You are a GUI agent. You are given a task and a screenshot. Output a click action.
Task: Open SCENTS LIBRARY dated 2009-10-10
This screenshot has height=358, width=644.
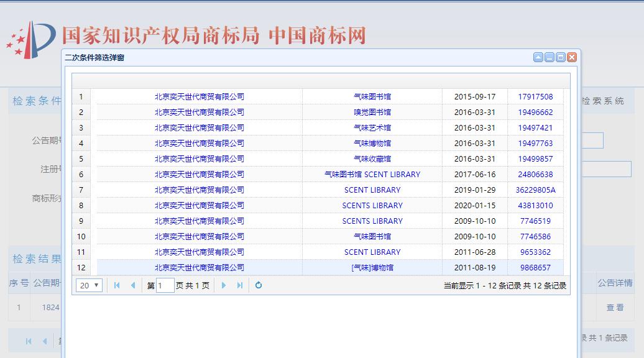click(372, 221)
